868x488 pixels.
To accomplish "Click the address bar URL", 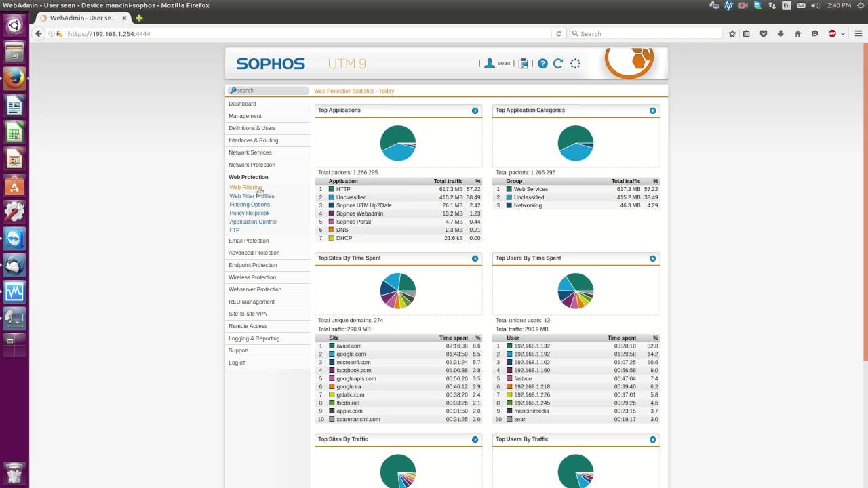I will pos(109,33).
